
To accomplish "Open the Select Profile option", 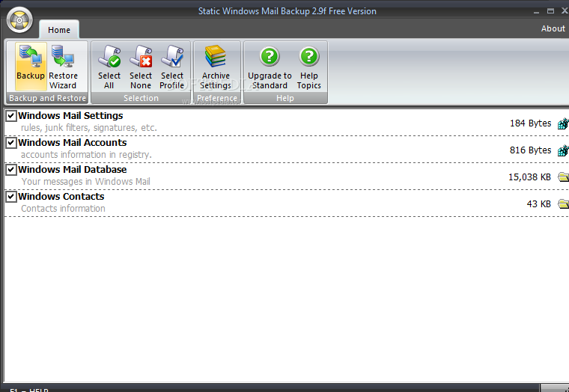I will (x=172, y=67).
